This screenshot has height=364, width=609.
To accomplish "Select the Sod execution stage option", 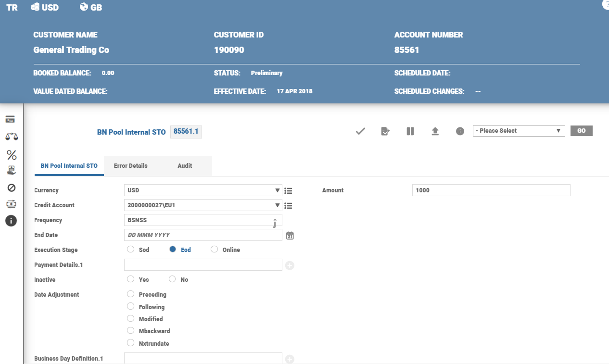I will coord(130,250).
